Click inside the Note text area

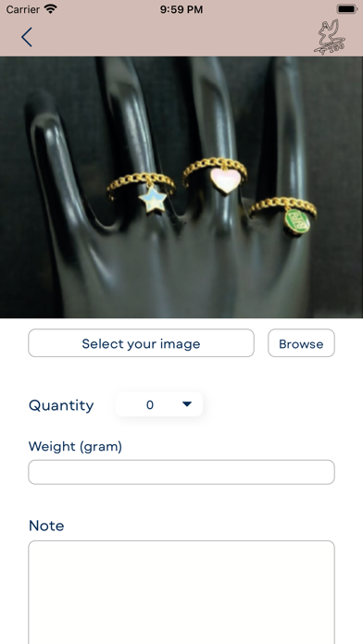[181, 592]
